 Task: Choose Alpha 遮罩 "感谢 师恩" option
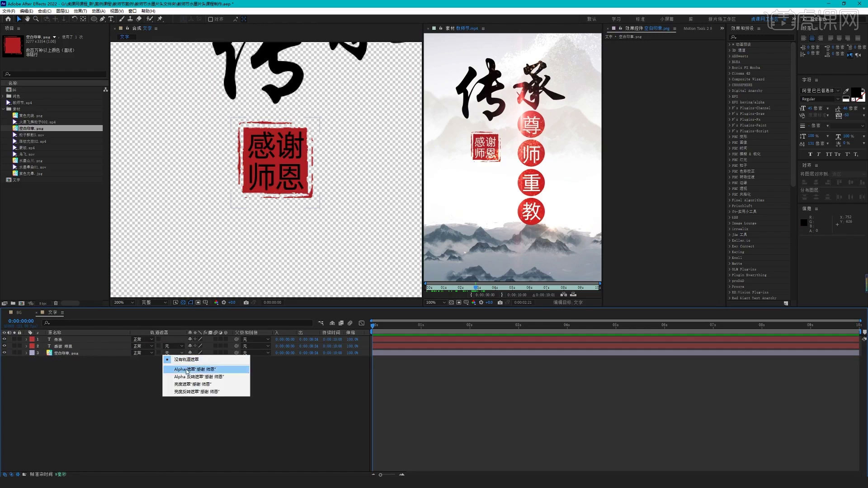click(206, 370)
